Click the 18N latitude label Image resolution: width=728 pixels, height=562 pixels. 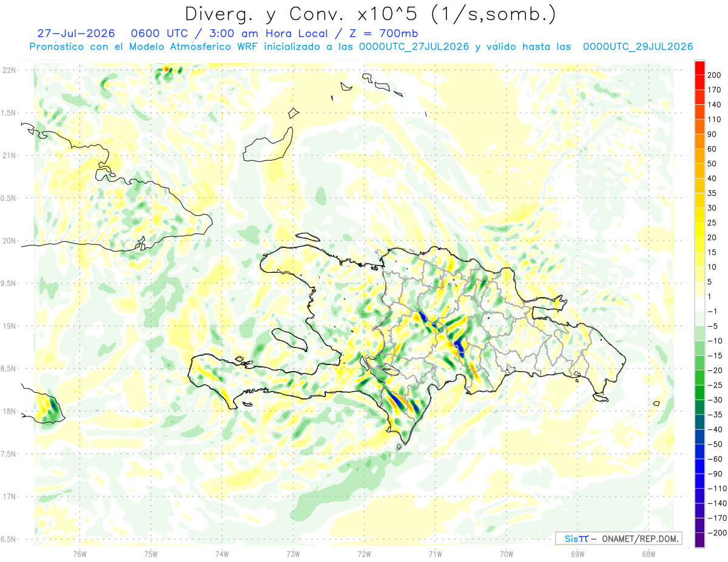(x=9, y=411)
